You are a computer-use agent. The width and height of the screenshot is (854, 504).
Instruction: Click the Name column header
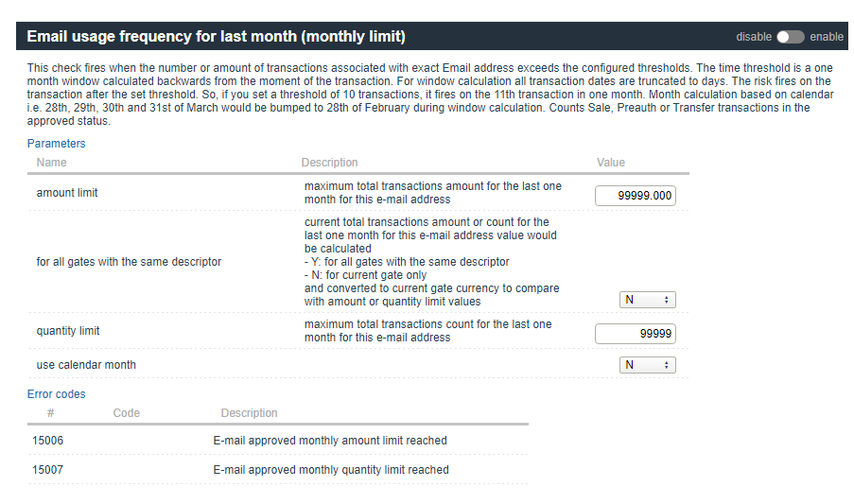point(51,163)
